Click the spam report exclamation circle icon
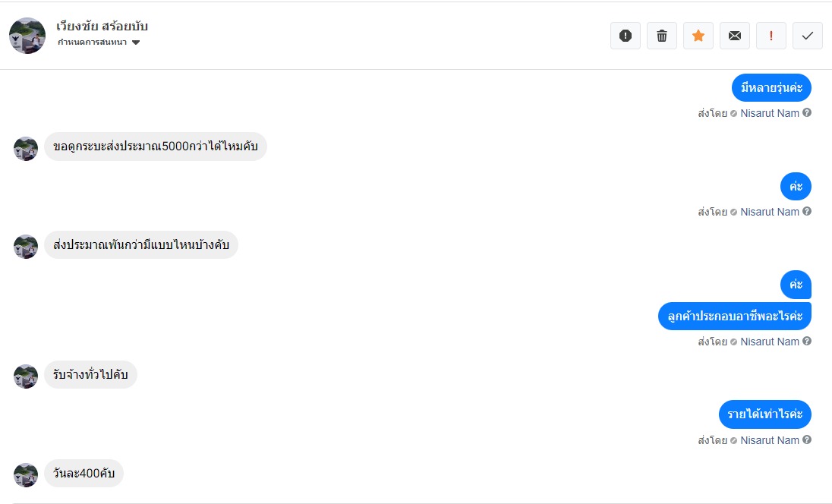This screenshot has height=504, width=832. tap(626, 36)
